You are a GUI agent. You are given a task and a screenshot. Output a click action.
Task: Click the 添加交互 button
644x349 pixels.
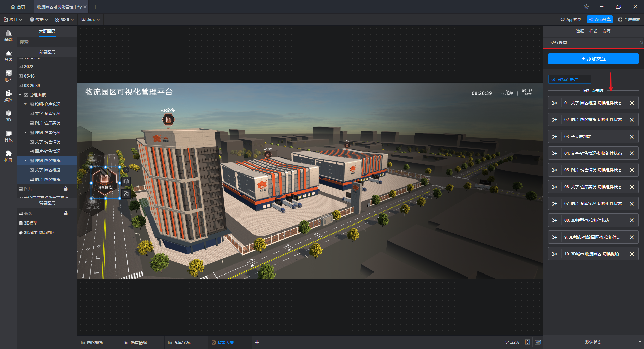(593, 59)
